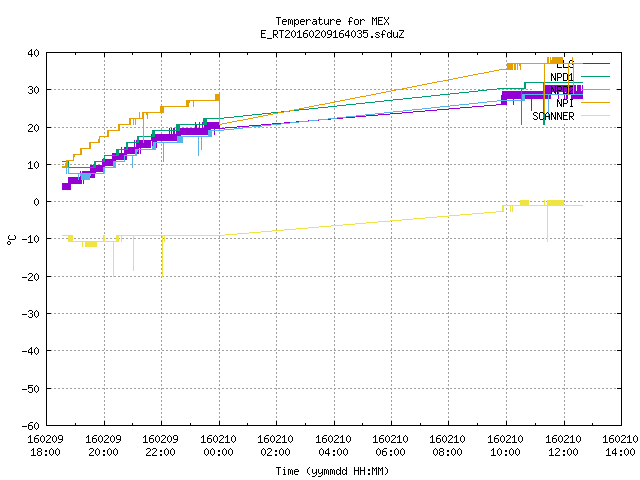Click the x-axis tick 160210 02:00

point(276,446)
